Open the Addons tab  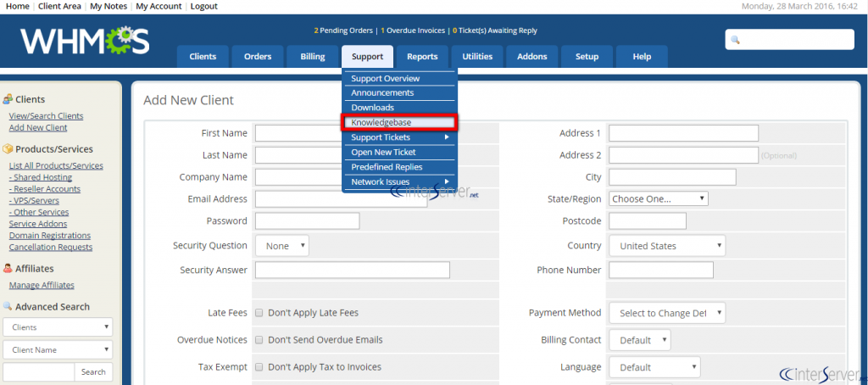click(x=532, y=57)
